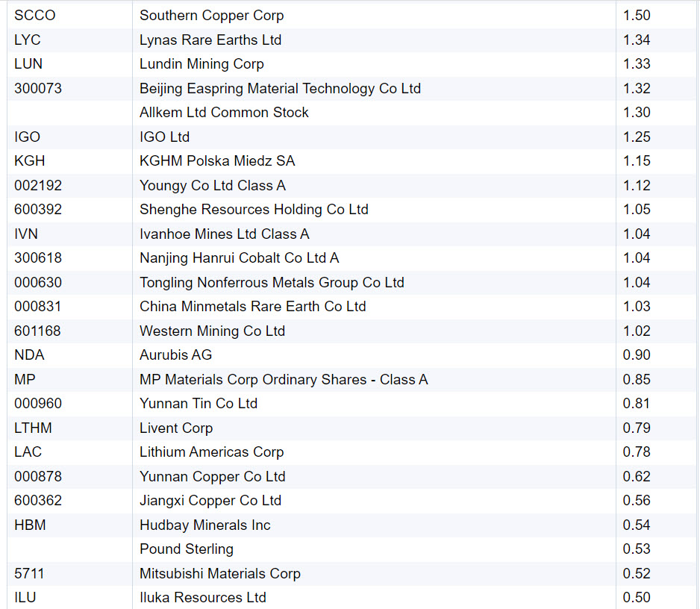Click ticker 5711 for Mitsubishi Materials
Image resolution: width=700 pixels, height=609 pixels.
point(30,573)
